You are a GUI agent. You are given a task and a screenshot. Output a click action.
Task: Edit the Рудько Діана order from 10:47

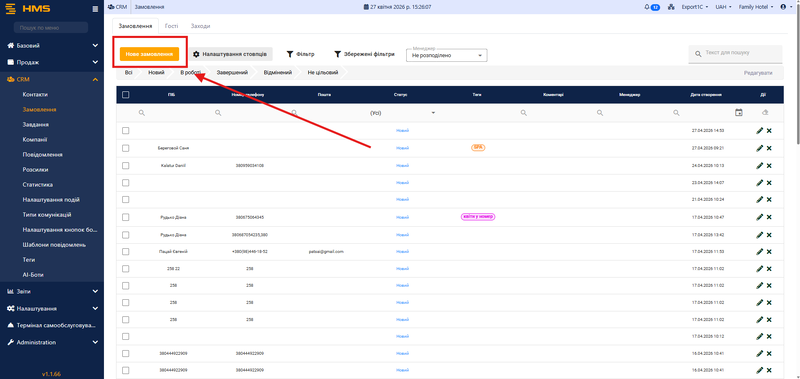pos(759,217)
